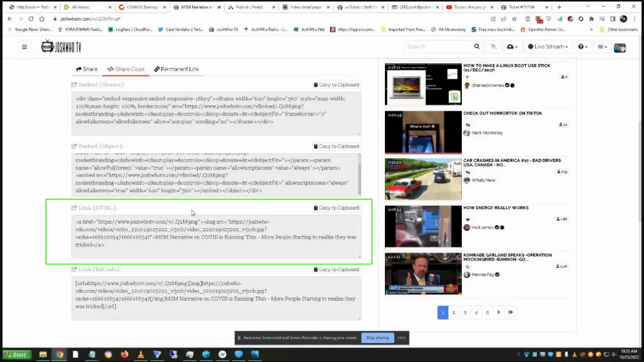
Task: Click inside the Embed (Iframe) text area
Action: [216, 114]
